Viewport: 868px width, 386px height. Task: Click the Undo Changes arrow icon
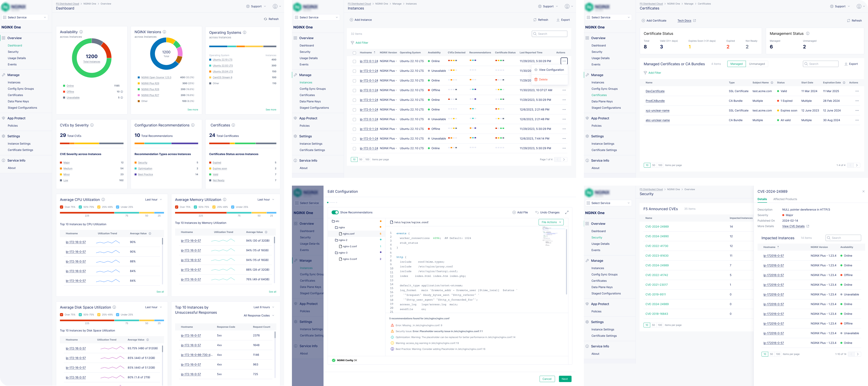[537, 212]
